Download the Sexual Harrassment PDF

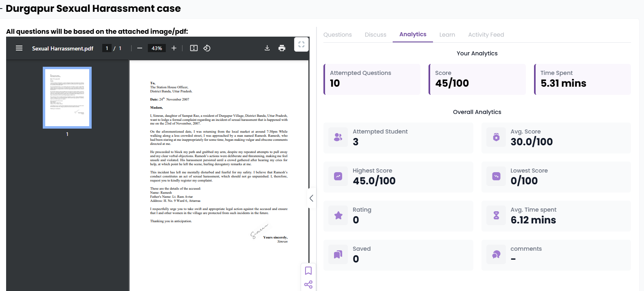point(267,48)
